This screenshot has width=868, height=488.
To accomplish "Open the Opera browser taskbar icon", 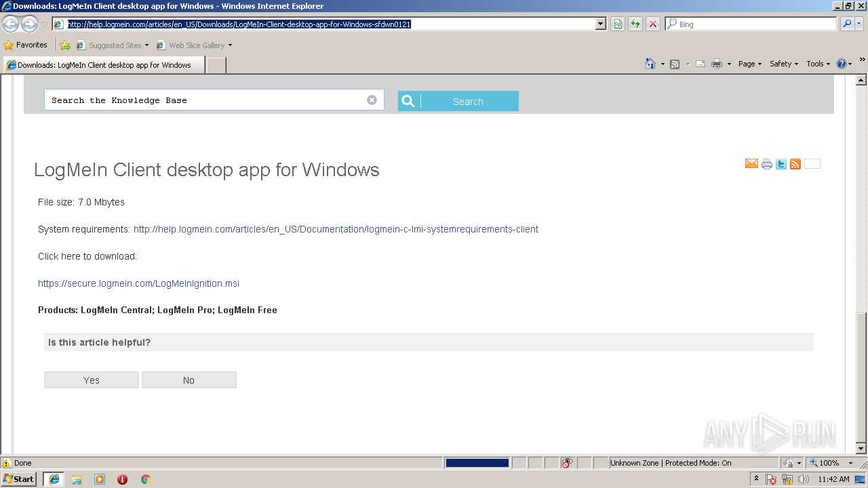I will 122,479.
